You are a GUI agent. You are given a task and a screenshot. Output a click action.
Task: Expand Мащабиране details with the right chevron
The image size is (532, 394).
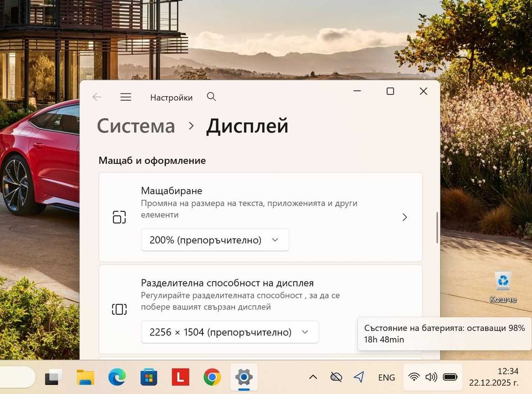click(x=405, y=217)
